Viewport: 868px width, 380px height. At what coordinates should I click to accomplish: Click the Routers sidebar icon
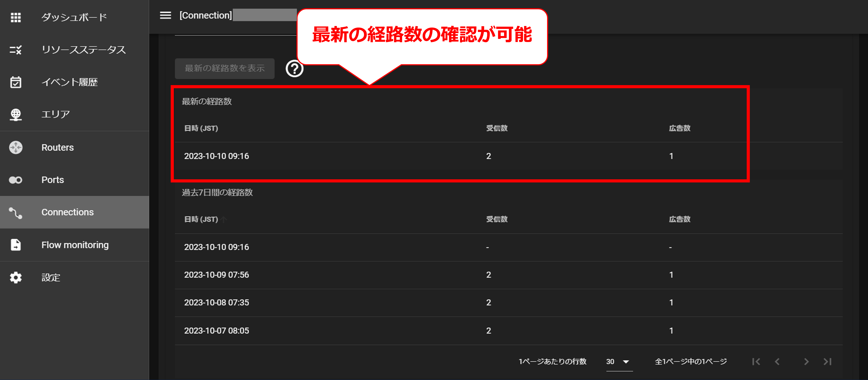click(16, 147)
